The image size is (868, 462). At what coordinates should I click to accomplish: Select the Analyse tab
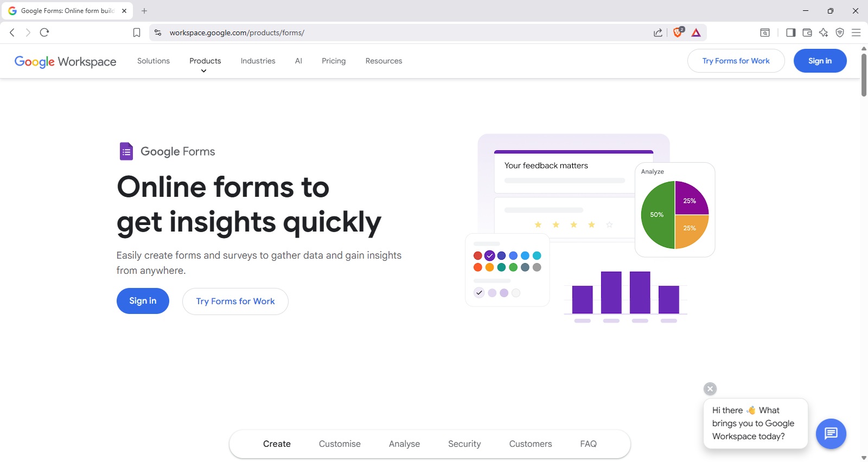[404, 444]
